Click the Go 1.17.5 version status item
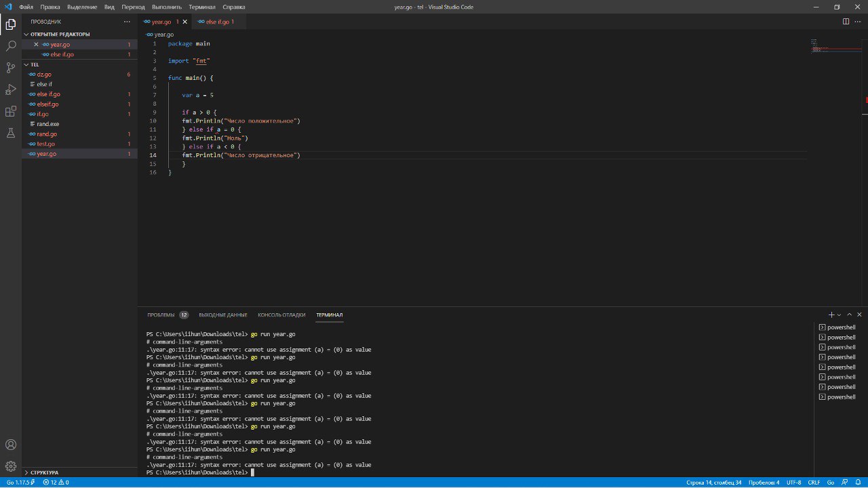868x488 pixels. coord(18,483)
